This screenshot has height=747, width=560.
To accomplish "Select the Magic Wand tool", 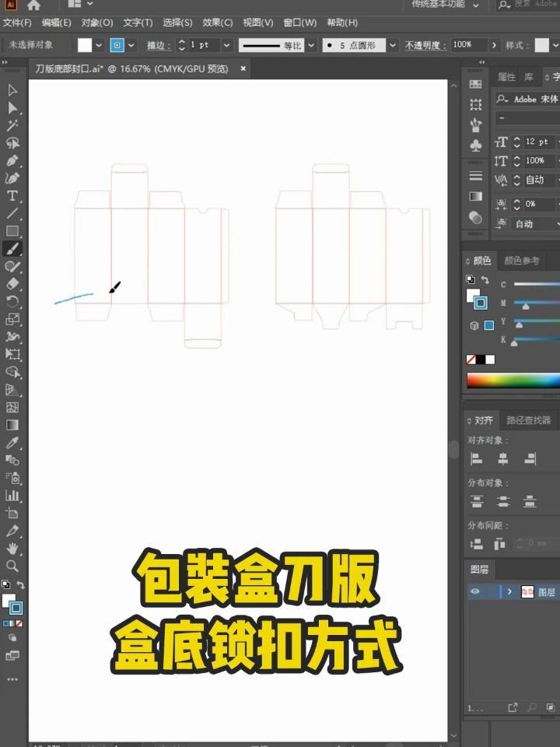I will point(12,125).
